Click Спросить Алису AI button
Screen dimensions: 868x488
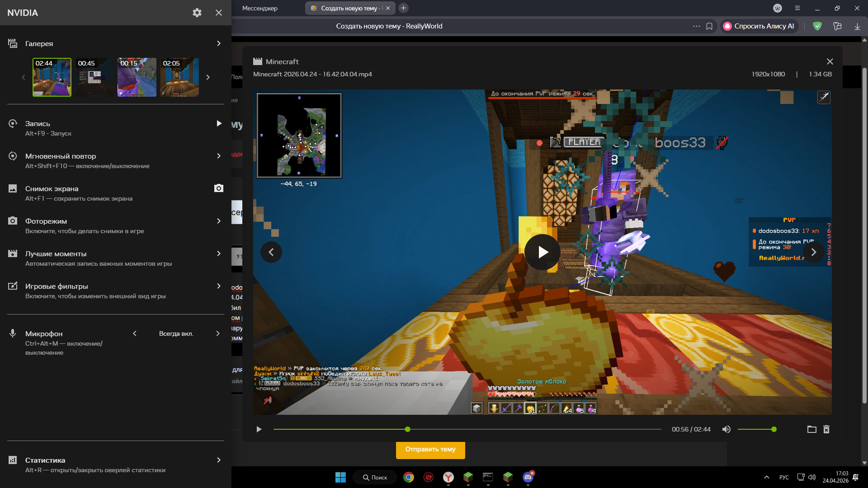click(x=759, y=26)
